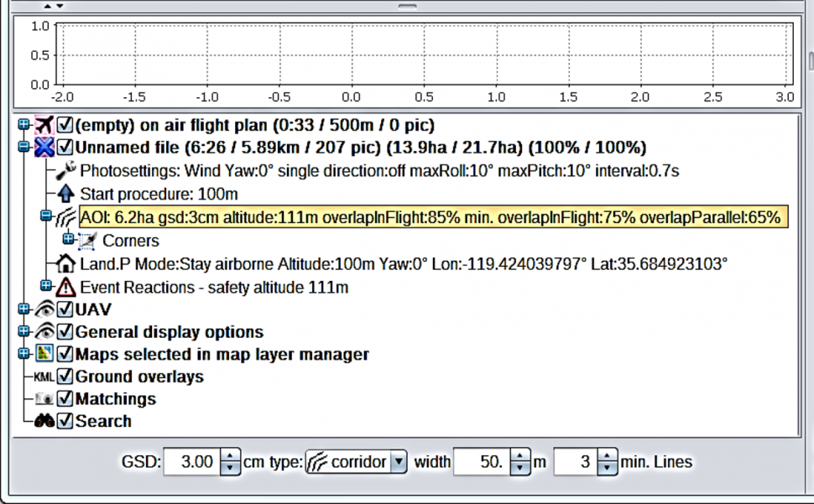Click the blue X icon beside Unnamed file
Image resolution: width=814 pixels, height=504 pixels.
tap(44, 148)
